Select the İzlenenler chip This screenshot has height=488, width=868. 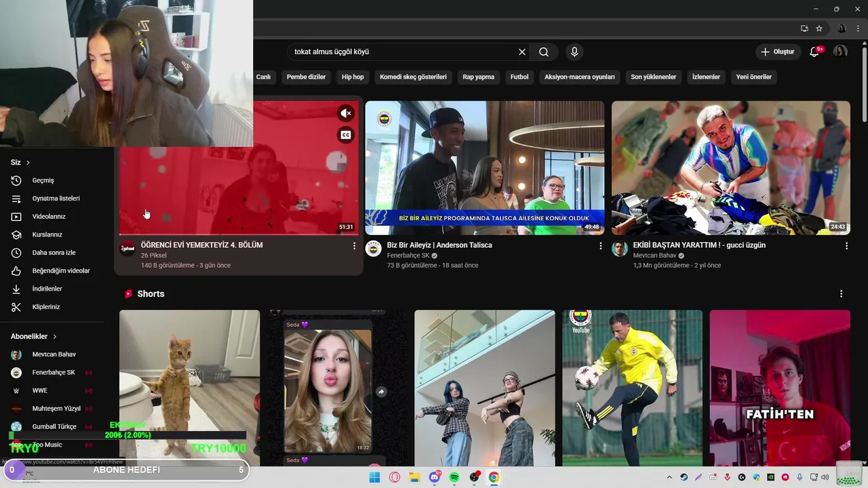point(706,77)
